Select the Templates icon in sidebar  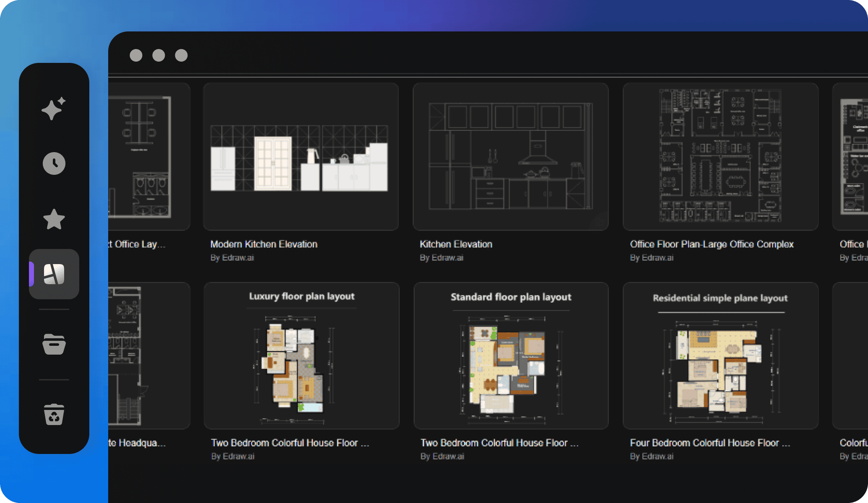tap(54, 274)
